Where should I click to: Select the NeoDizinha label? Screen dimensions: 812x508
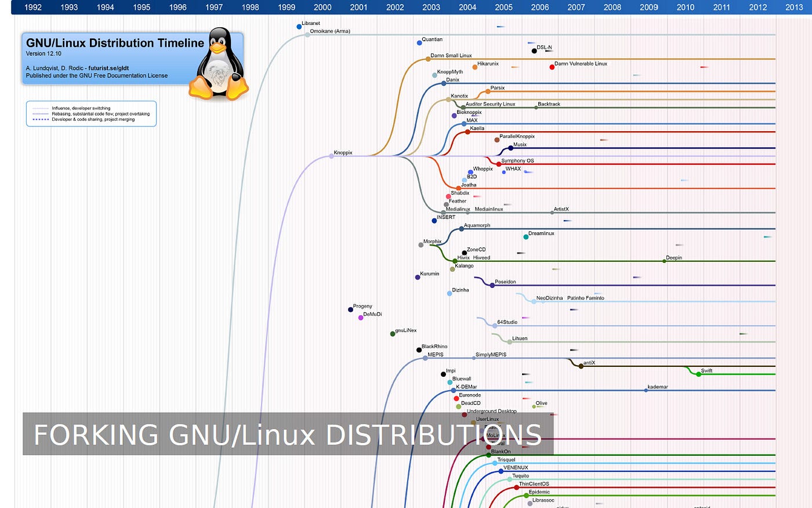tap(549, 298)
